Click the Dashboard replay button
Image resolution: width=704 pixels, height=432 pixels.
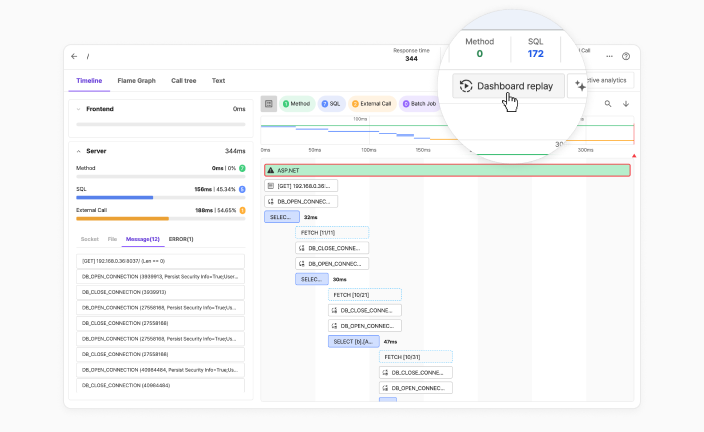click(508, 86)
